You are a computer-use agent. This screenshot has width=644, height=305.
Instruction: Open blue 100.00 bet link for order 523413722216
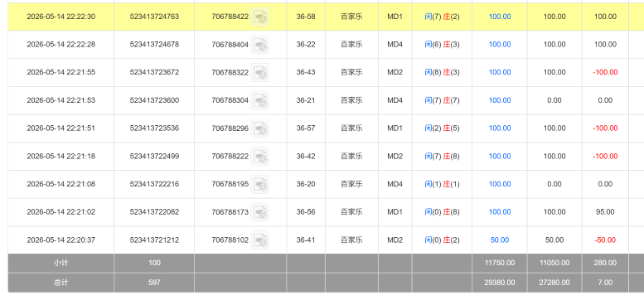click(500, 184)
